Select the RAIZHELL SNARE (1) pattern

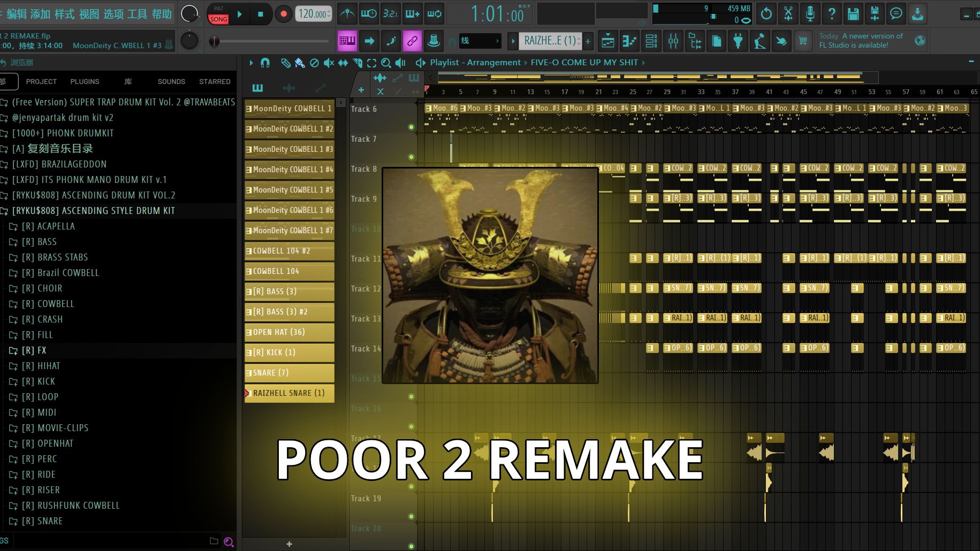pos(290,393)
